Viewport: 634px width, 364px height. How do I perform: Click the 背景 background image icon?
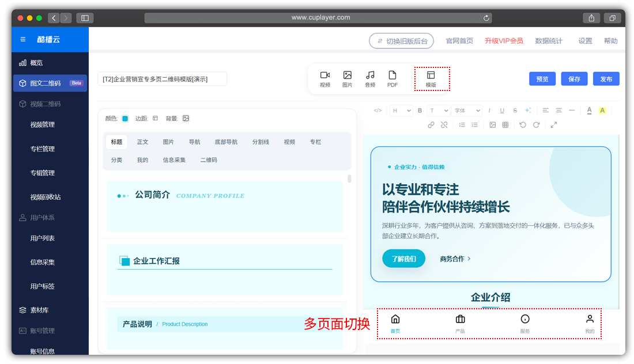coord(186,118)
